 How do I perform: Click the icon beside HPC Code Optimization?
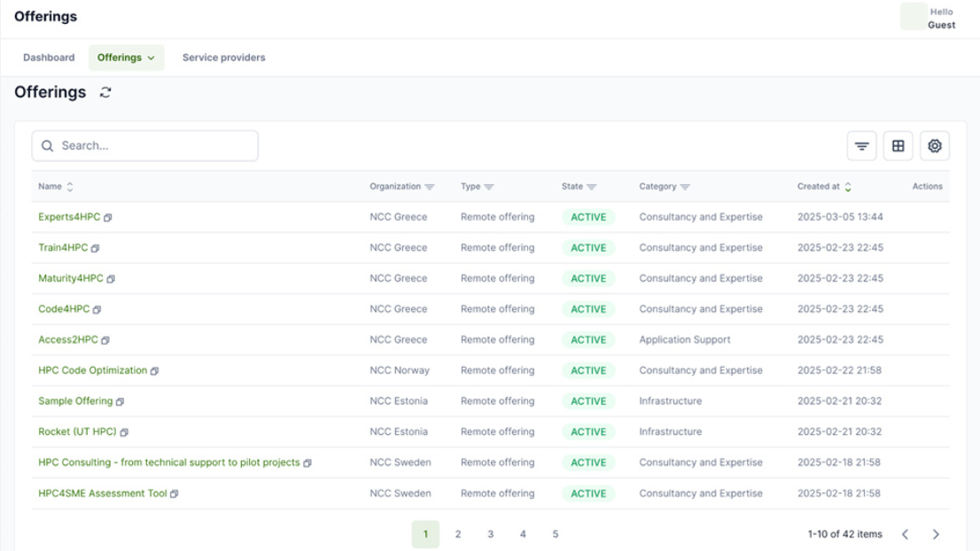point(154,371)
